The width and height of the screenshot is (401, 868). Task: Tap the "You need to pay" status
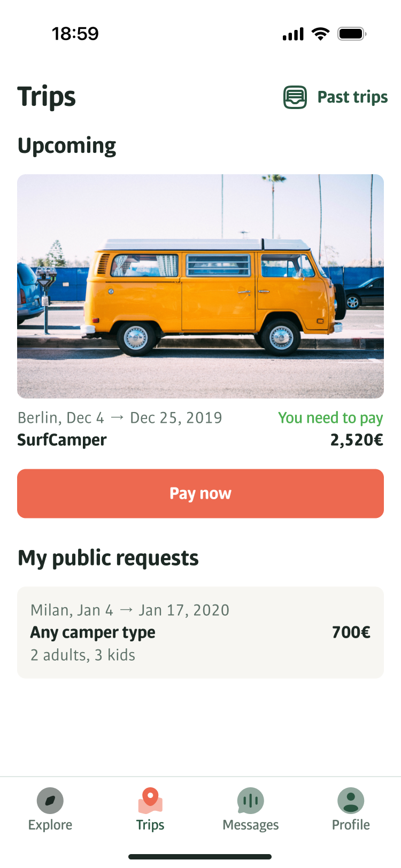pos(330,418)
